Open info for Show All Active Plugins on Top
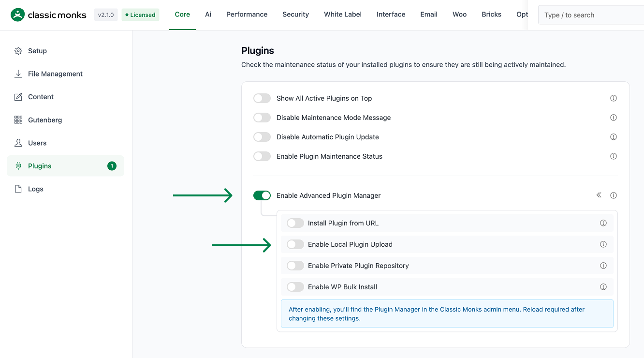 [614, 98]
